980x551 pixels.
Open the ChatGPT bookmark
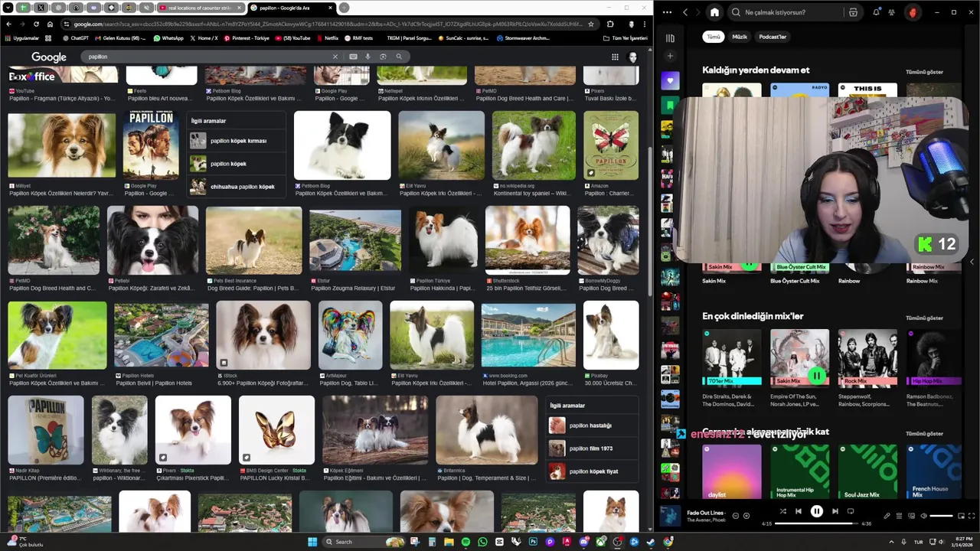[x=76, y=37]
